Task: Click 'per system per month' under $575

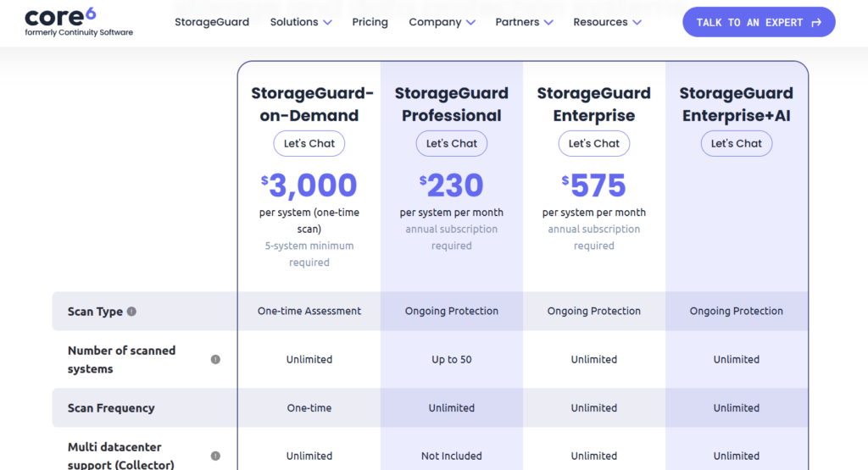Action: pyautogui.click(x=594, y=213)
